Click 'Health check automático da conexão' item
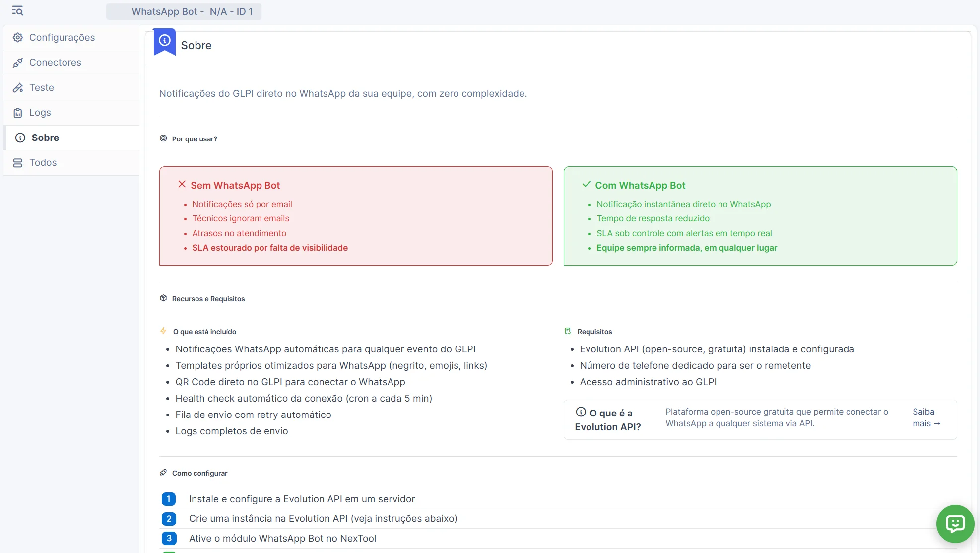 coord(304,399)
